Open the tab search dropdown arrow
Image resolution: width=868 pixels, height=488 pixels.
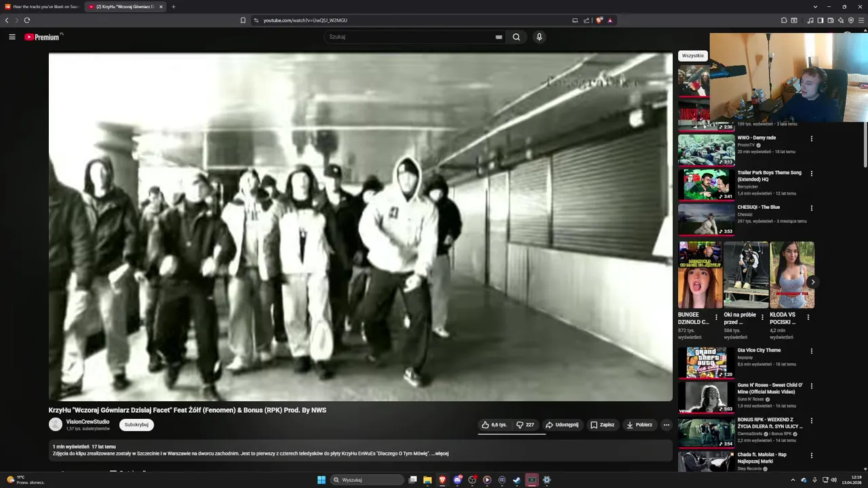pyautogui.click(x=814, y=7)
